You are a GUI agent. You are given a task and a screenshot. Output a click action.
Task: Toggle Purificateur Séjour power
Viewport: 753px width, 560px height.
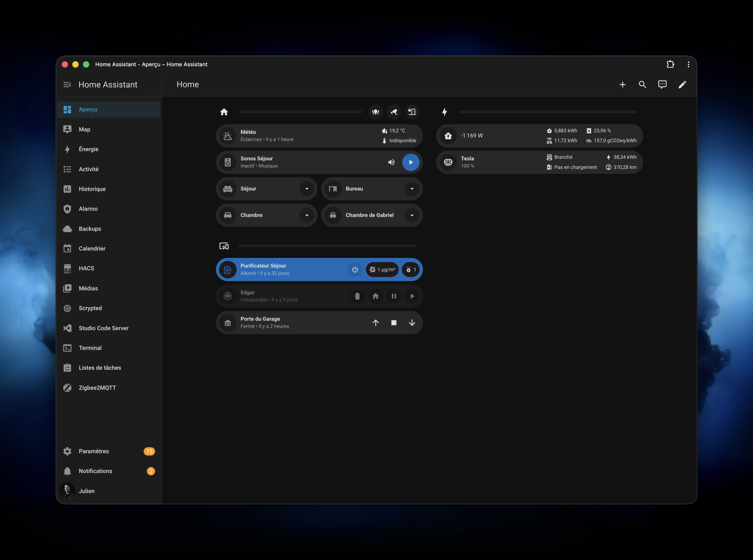coord(355,269)
